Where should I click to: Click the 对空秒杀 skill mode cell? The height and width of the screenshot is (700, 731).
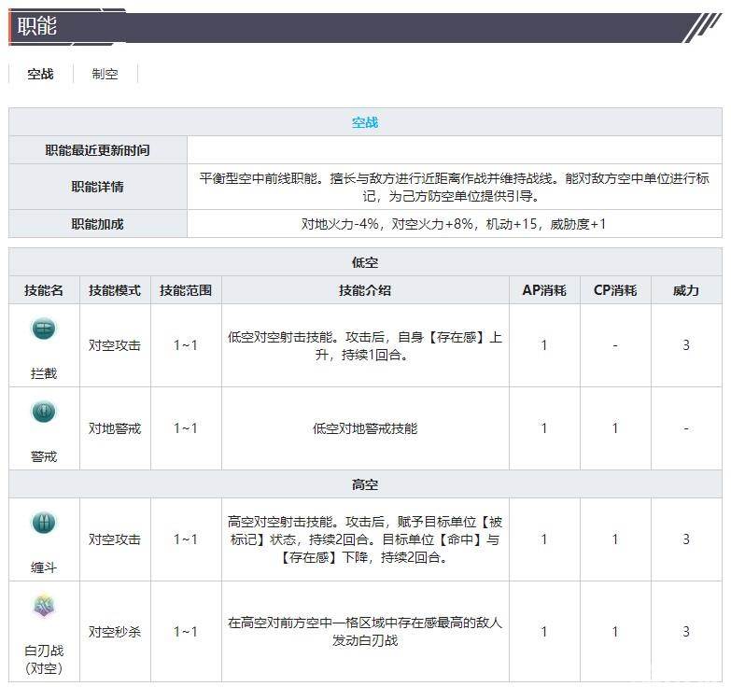(x=115, y=632)
